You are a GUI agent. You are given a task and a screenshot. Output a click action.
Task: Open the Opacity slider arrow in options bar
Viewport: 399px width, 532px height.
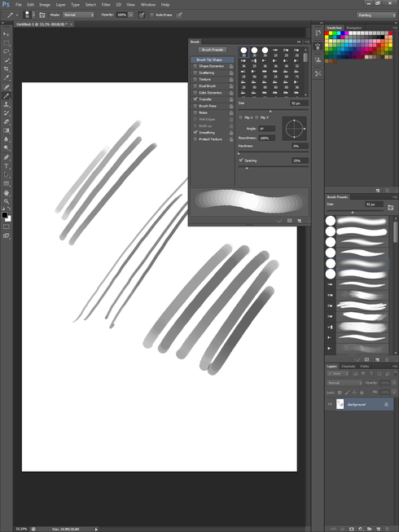(x=131, y=15)
